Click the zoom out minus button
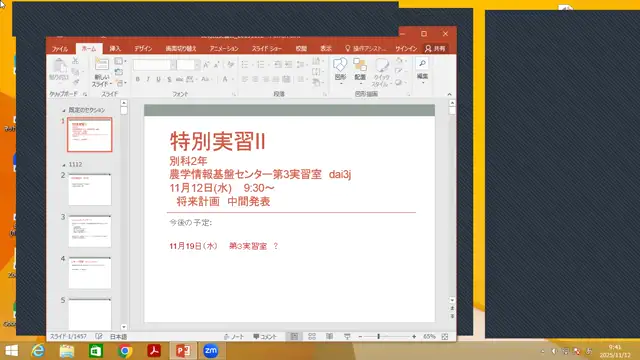Image resolution: width=640 pixels, height=360 pixels. pos(360,337)
